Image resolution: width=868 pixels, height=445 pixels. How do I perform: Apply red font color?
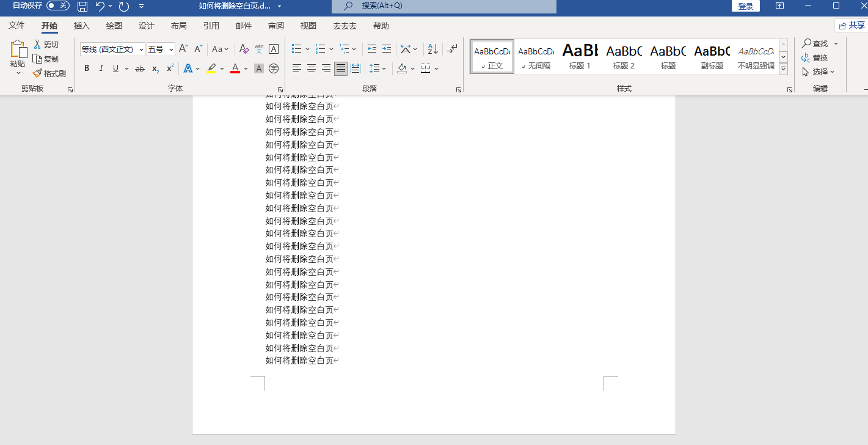[235, 68]
